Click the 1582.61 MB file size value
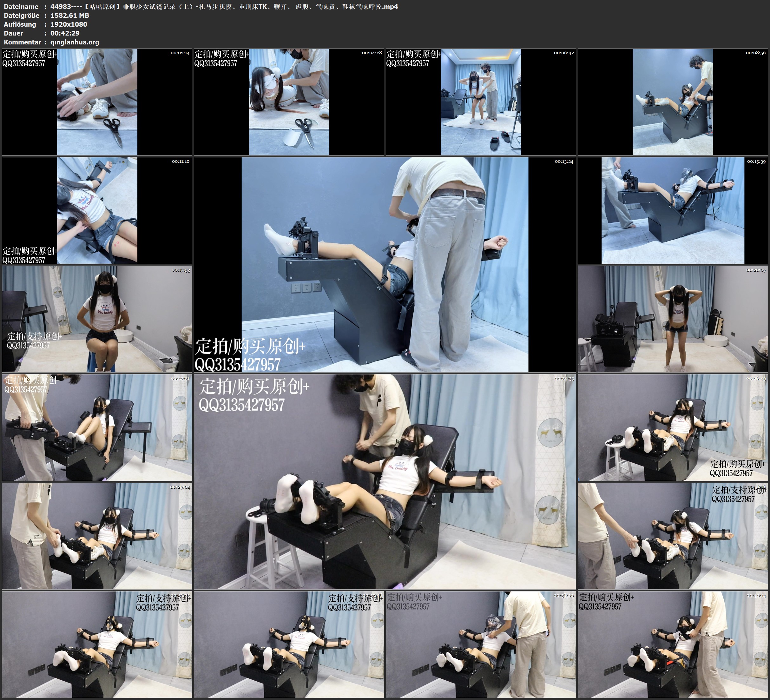 pos(69,15)
